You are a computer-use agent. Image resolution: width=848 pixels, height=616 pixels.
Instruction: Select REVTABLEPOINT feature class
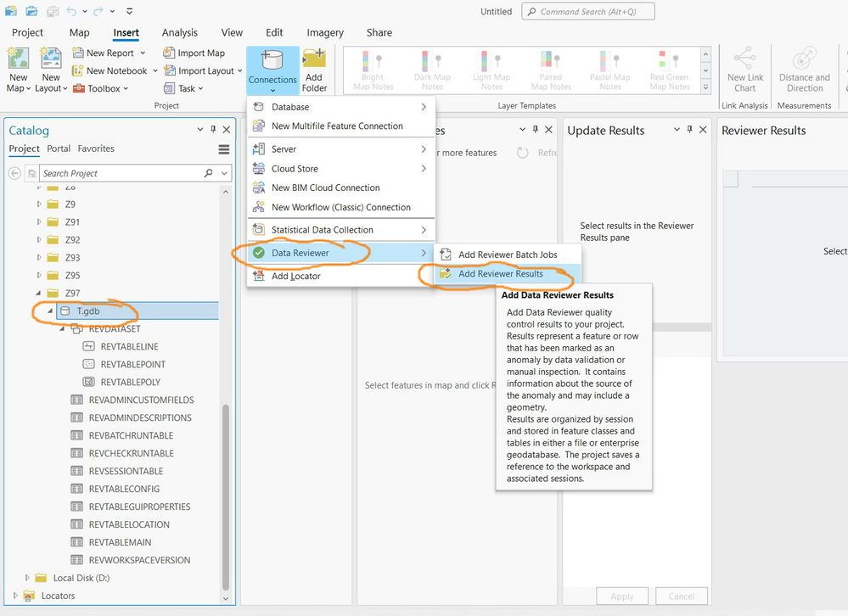(x=133, y=365)
